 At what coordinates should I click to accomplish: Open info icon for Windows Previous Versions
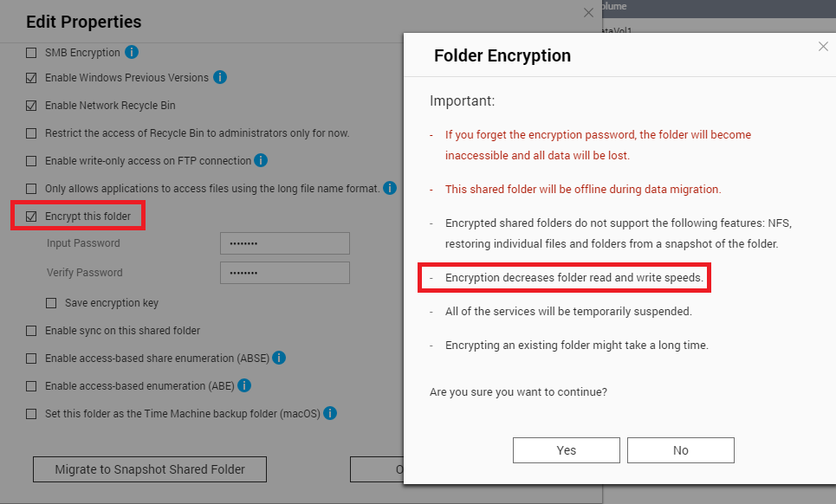(x=220, y=77)
